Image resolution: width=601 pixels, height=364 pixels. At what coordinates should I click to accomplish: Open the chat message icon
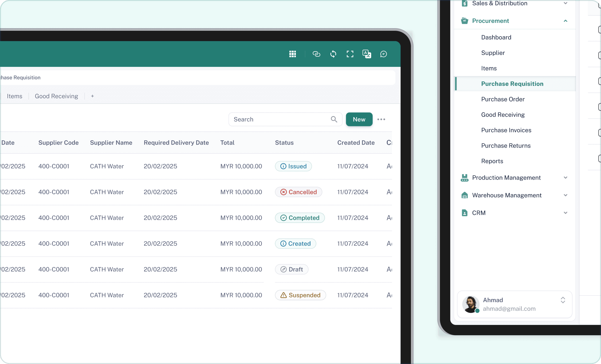(x=383, y=54)
